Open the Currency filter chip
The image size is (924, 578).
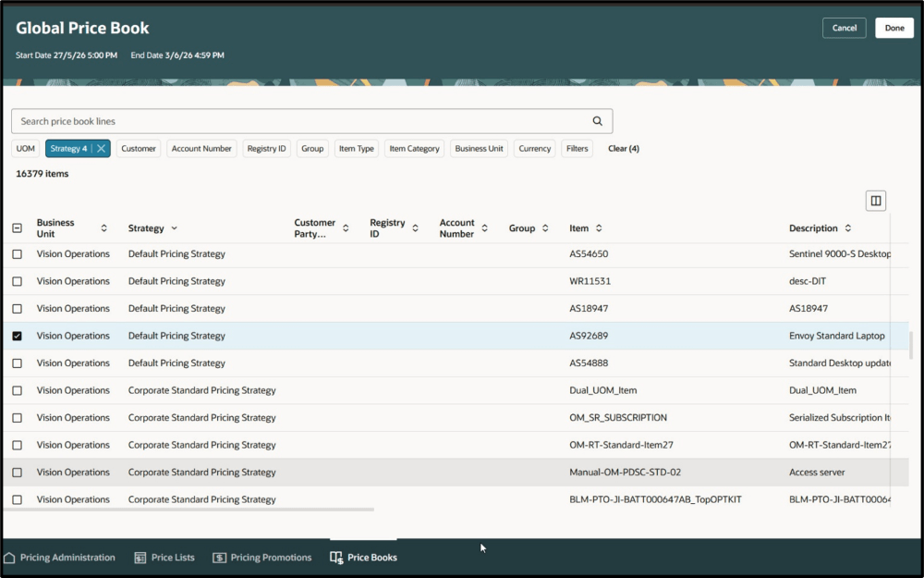tap(534, 149)
